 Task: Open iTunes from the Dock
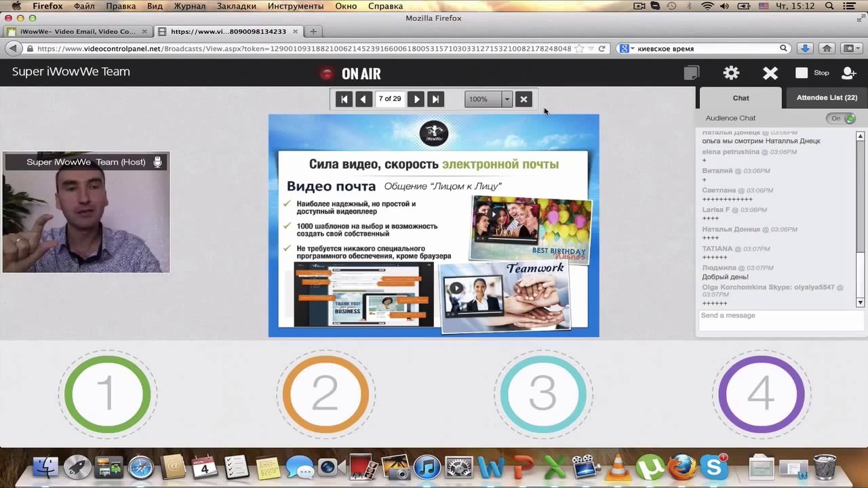pos(427,467)
